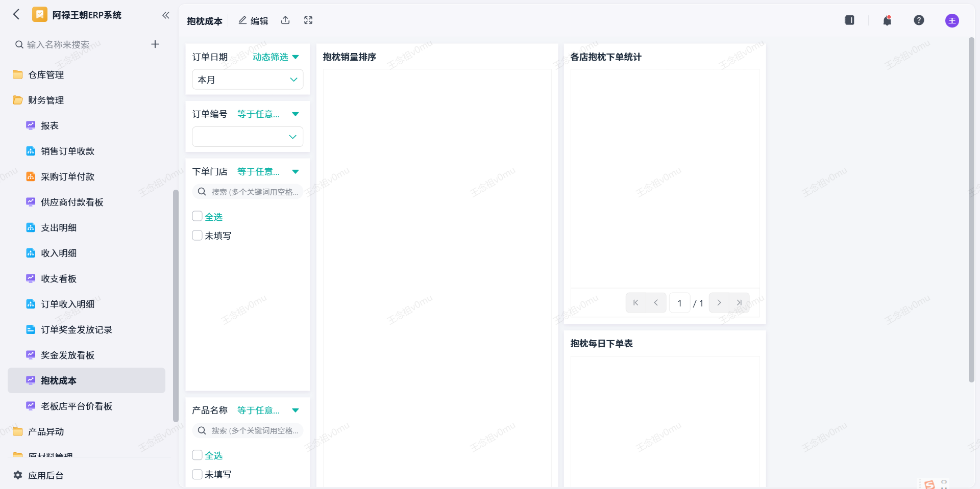Go to previous page in pager
The width and height of the screenshot is (980, 489).
coord(656,303)
